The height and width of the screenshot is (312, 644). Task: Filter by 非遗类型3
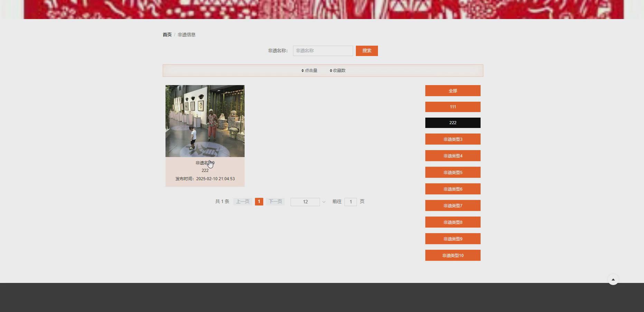[x=453, y=139]
